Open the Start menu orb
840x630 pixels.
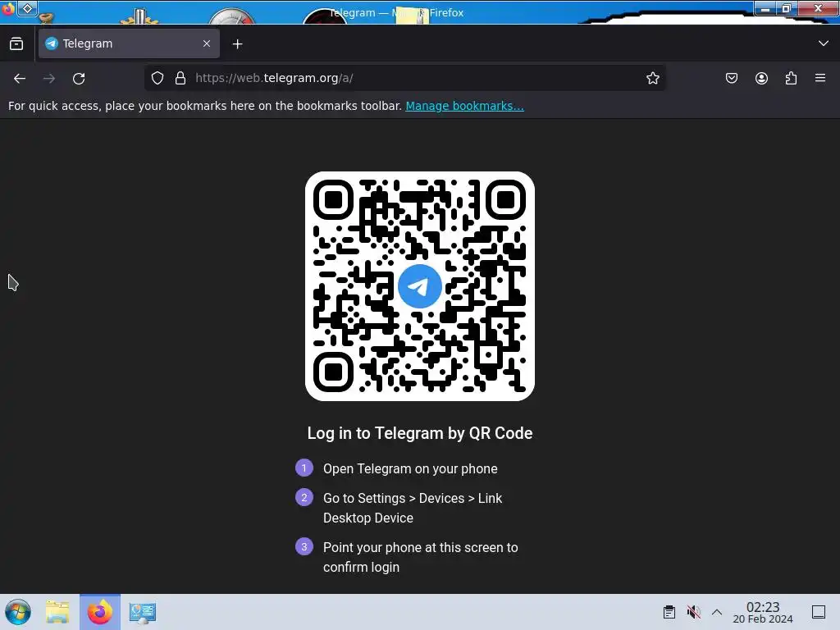[x=18, y=612]
